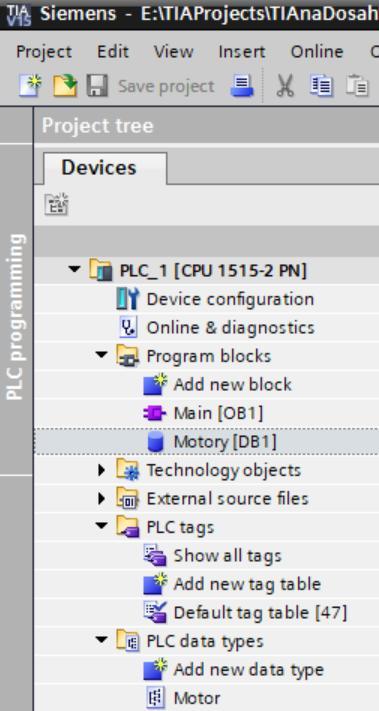
Task: Click the Print toolbar icon
Action: [x=242, y=86]
